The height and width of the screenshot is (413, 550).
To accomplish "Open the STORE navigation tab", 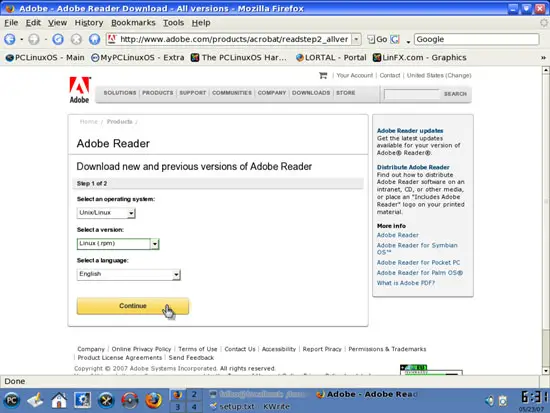I will pyautogui.click(x=346, y=93).
